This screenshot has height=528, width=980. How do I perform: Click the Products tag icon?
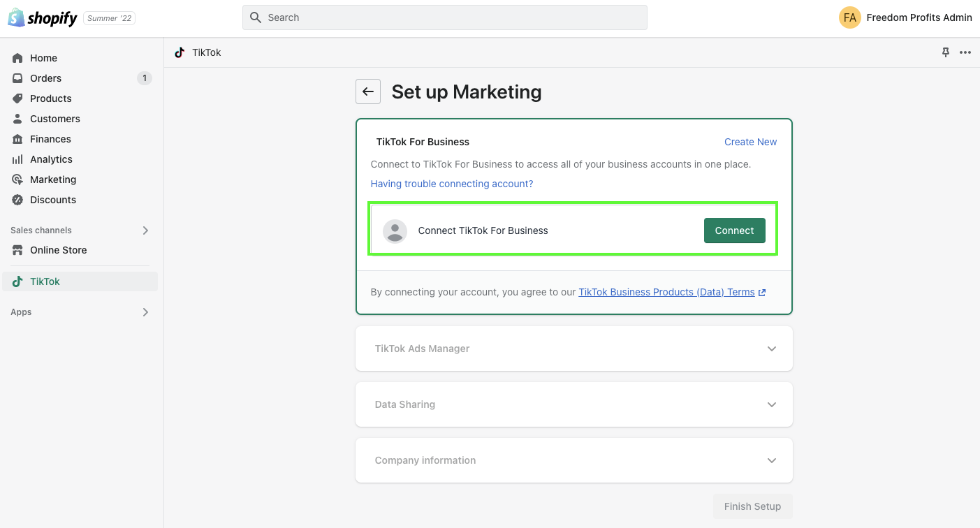(x=17, y=98)
